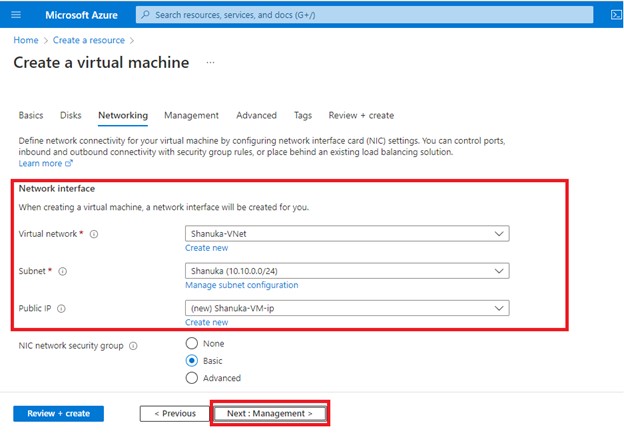
Task: Open the ellipsis menu beside the page title
Action: (x=210, y=63)
